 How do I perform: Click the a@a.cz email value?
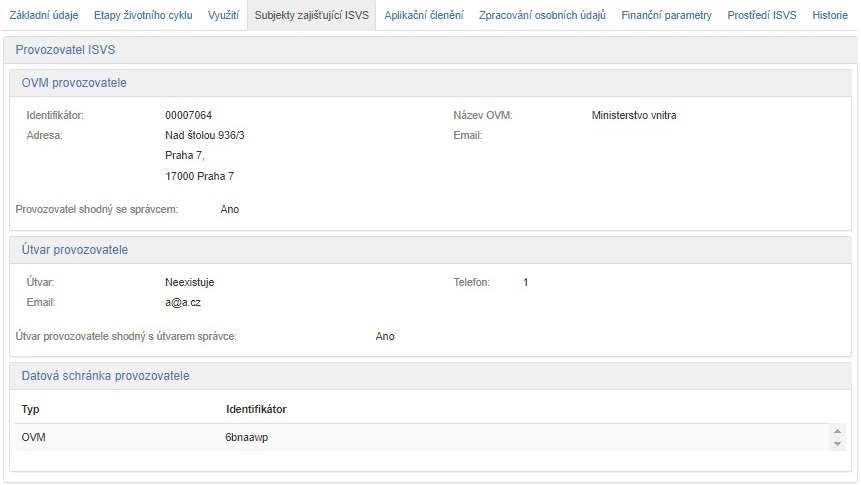[x=184, y=302]
